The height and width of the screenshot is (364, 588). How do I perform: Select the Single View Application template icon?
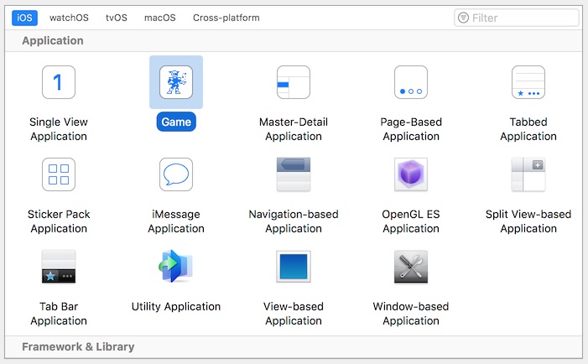(x=59, y=82)
